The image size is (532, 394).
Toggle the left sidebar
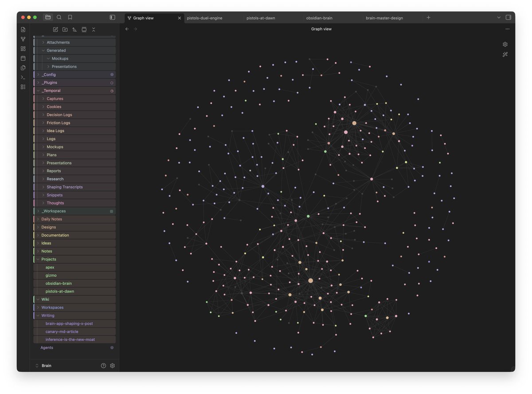pyautogui.click(x=112, y=17)
